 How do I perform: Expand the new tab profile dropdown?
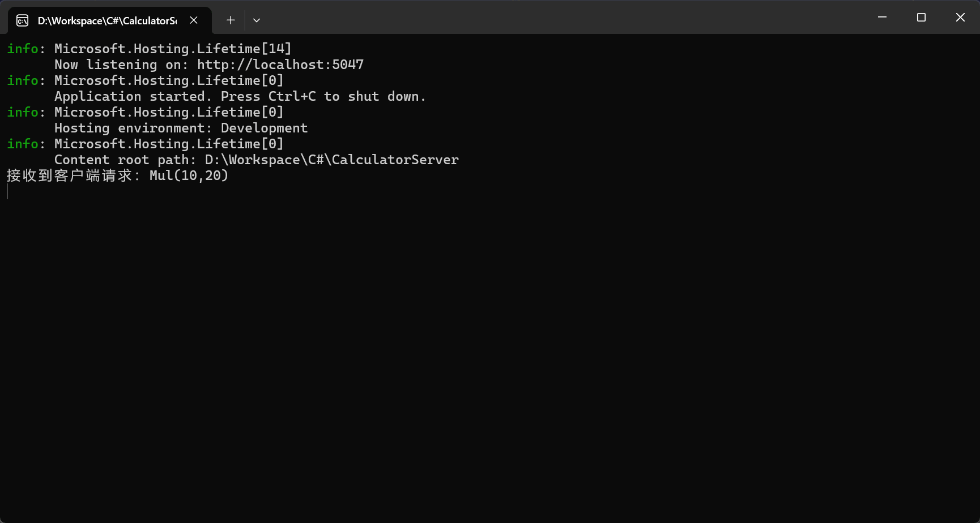[257, 20]
